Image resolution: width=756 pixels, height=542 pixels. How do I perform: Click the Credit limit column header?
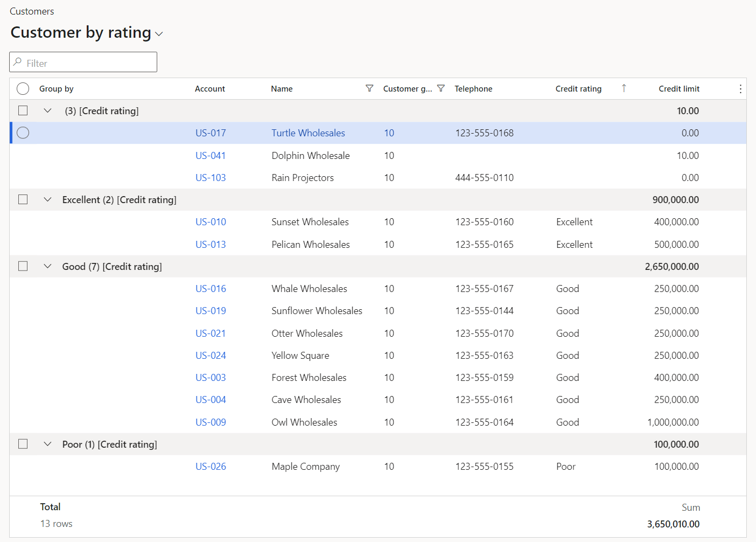679,88
